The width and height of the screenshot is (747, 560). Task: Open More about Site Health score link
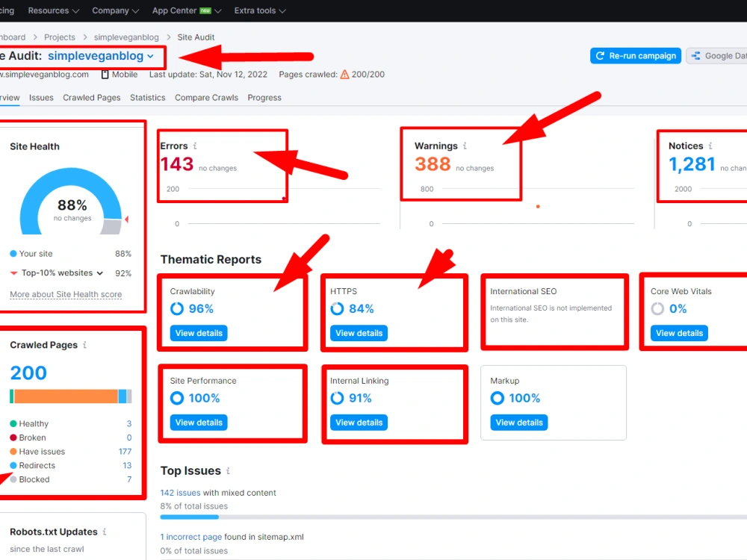pos(66,294)
